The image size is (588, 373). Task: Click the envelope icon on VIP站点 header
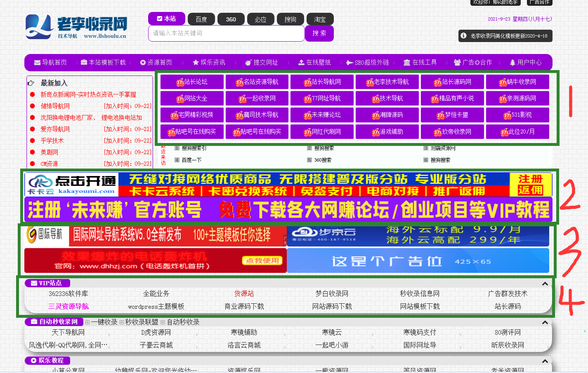pos(35,283)
